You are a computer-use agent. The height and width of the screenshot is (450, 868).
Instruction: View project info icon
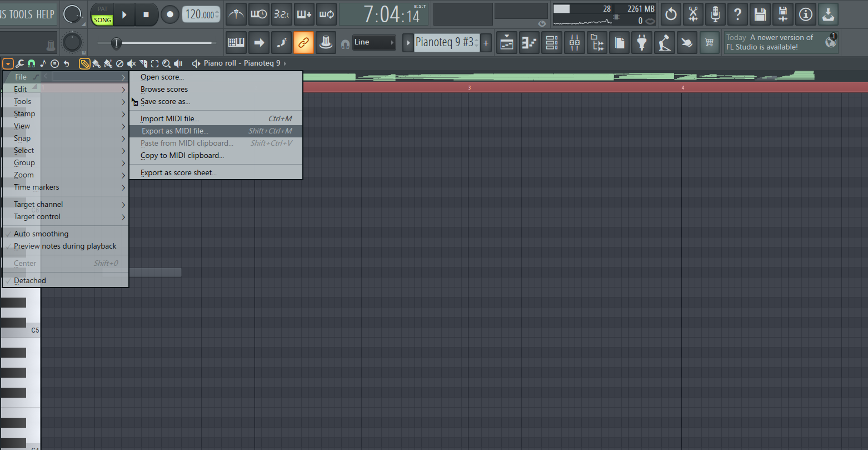(806, 14)
